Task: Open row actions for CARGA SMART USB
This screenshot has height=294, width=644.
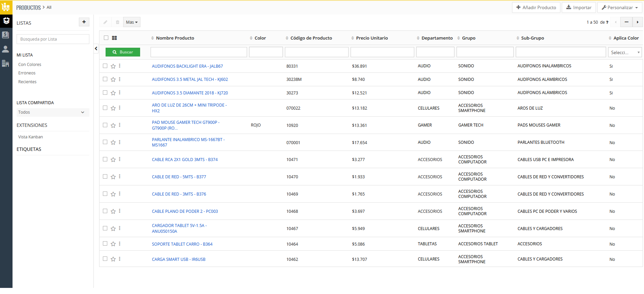Action: [120, 259]
